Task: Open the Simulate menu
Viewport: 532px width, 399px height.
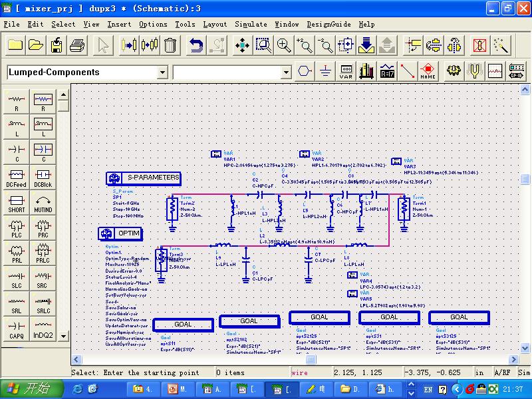Action: click(x=251, y=25)
